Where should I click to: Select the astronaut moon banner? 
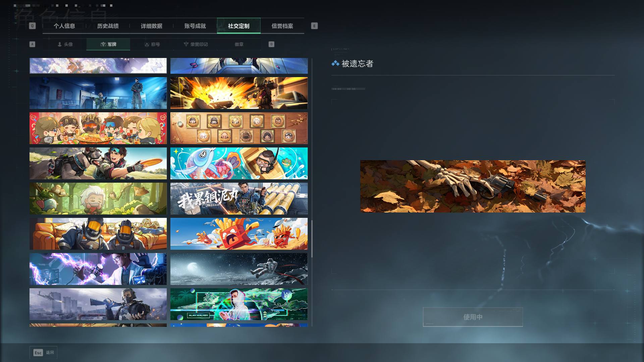coord(239,269)
